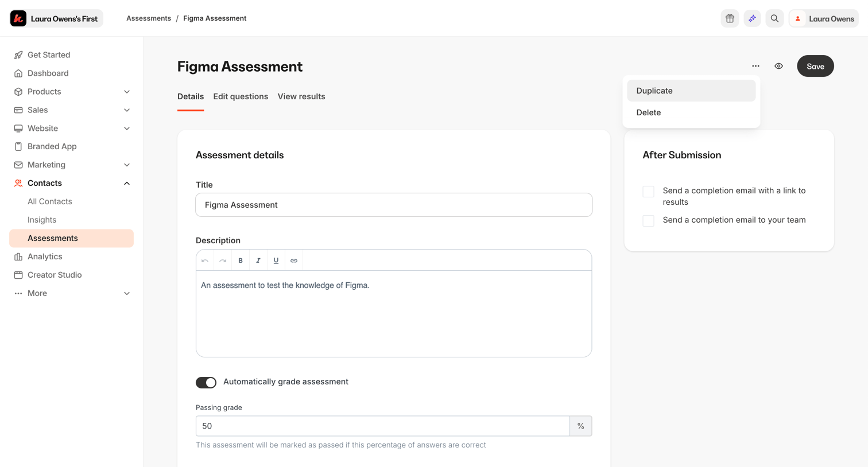Click the Get Started rocket icon
The width and height of the screenshot is (868, 467).
(x=18, y=55)
